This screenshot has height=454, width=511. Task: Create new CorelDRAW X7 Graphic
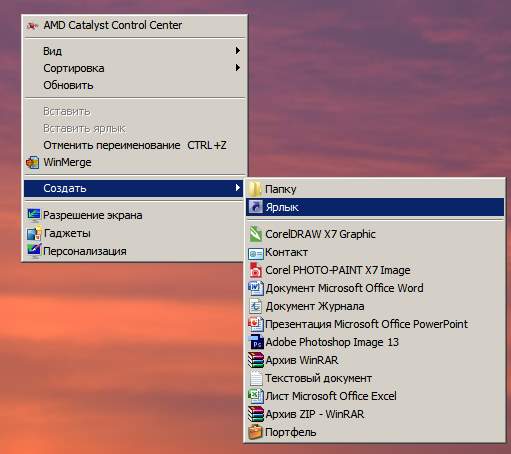[375, 234]
